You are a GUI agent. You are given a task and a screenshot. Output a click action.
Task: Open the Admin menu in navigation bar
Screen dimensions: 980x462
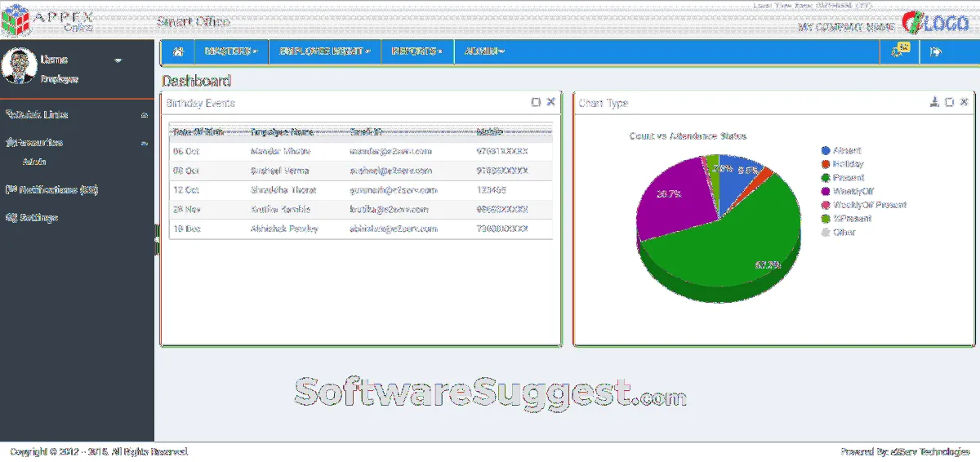pyautogui.click(x=484, y=51)
